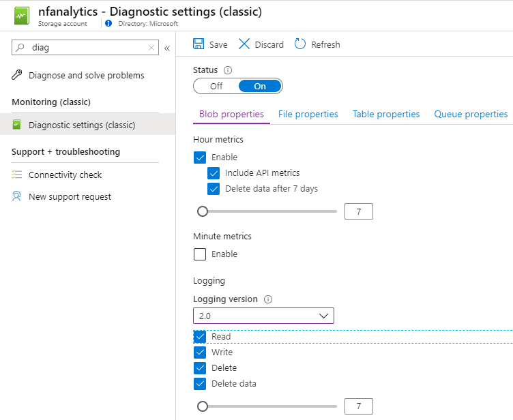Collapse the sidebar with double chevron
The height and width of the screenshot is (420, 513).
pyautogui.click(x=167, y=48)
